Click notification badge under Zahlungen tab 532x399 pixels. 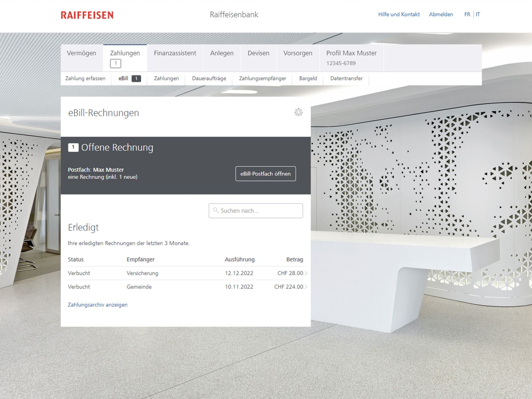[x=116, y=63]
